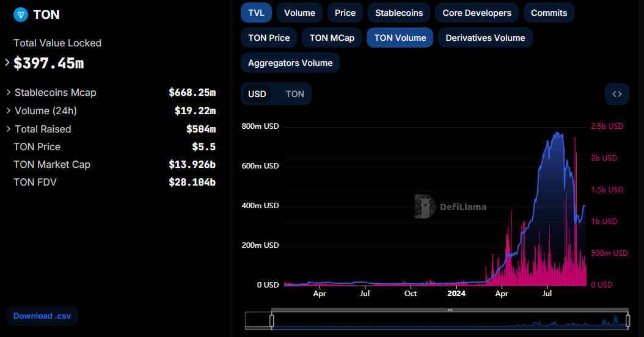Screen dimensions: 644x337
Task: Expand the Total Value Locked breakdown
Action: pyautogui.click(x=7, y=62)
